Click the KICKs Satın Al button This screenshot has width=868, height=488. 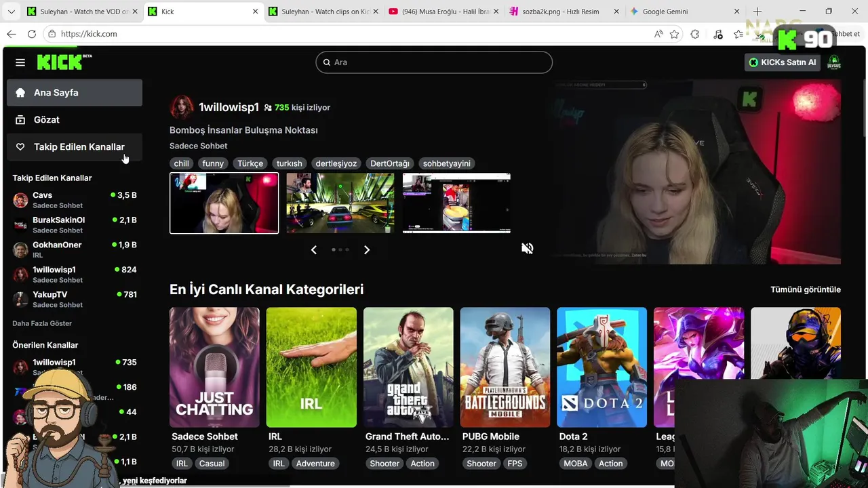[x=783, y=62]
